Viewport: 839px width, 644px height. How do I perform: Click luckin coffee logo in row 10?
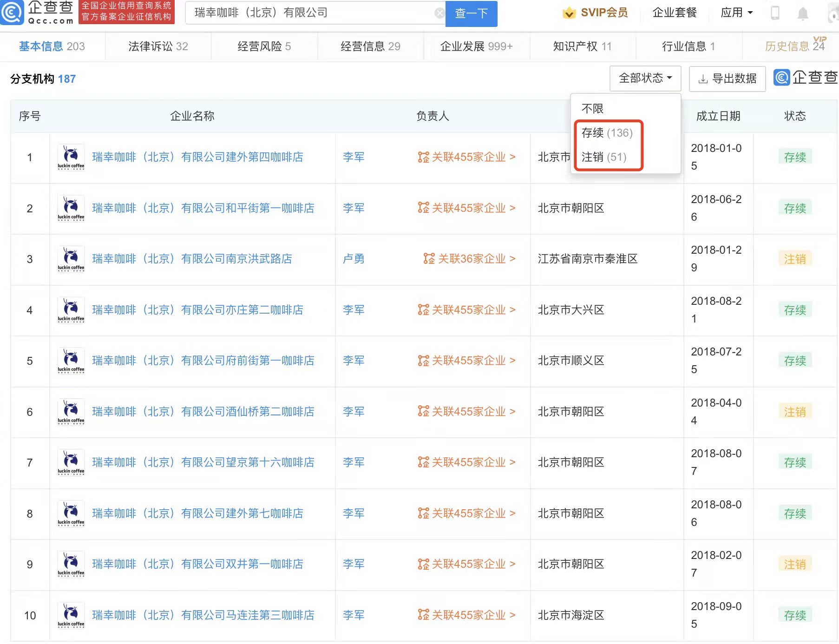(71, 615)
